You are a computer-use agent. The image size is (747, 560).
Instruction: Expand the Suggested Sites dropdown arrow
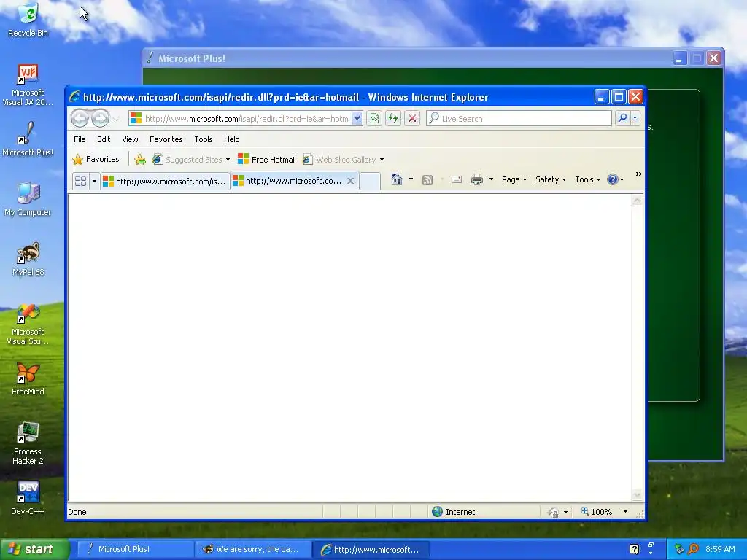tap(228, 160)
